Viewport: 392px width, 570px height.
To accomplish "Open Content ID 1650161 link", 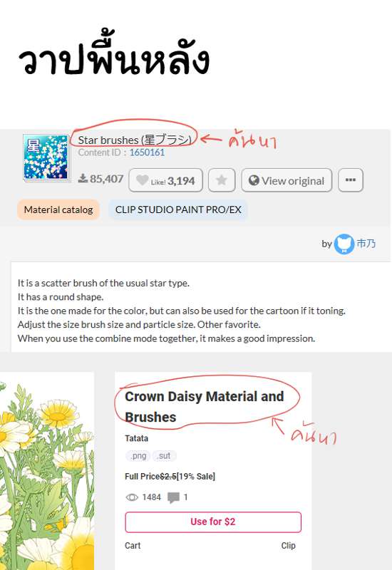I will (147, 152).
